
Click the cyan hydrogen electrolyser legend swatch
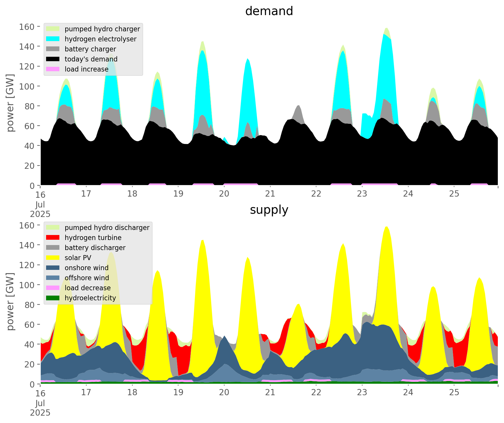coord(53,39)
